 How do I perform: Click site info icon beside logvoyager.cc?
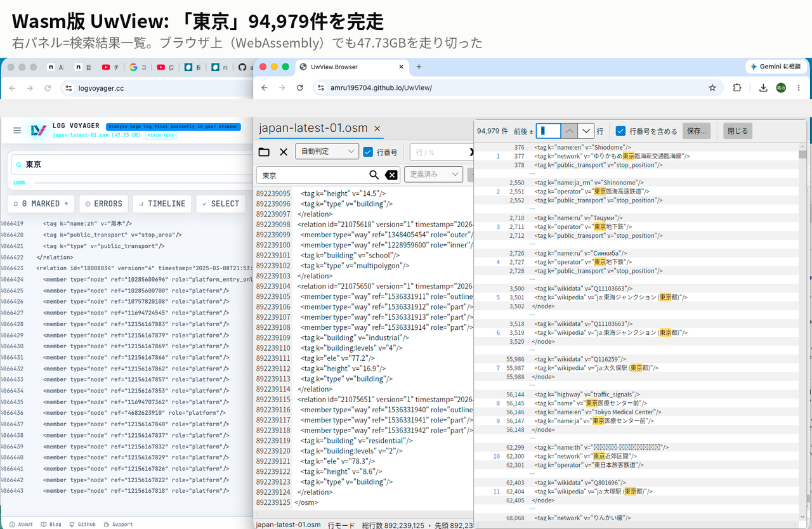coord(69,88)
